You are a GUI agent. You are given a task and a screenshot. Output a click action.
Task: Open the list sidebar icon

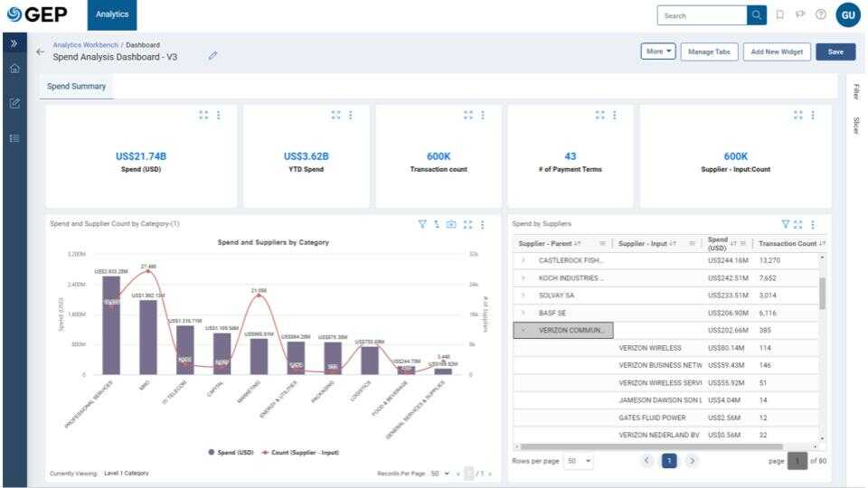(14, 138)
